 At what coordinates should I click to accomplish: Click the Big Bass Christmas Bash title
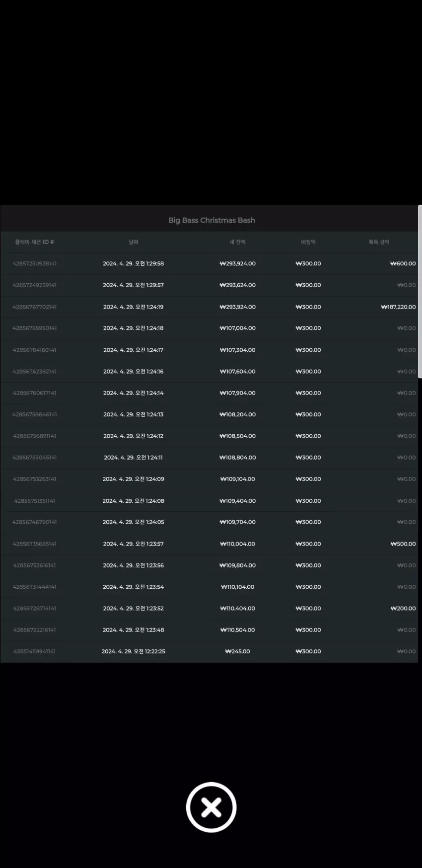pos(211,220)
